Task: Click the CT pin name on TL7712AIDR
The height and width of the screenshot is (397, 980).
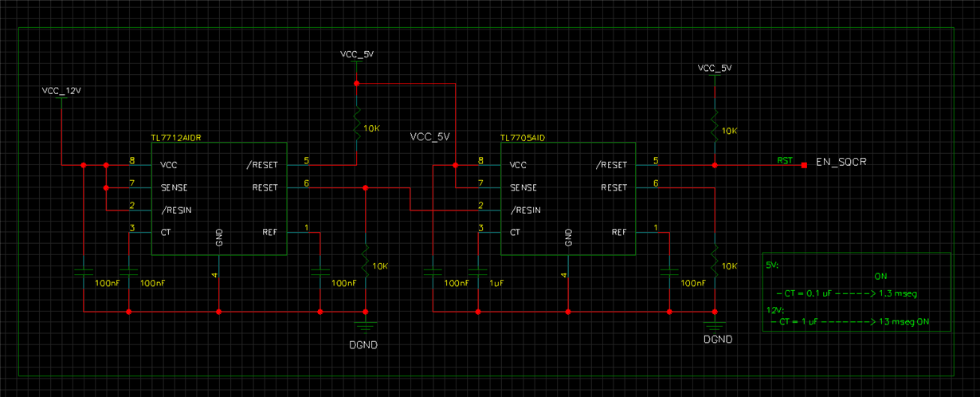Action: pos(165,233)
